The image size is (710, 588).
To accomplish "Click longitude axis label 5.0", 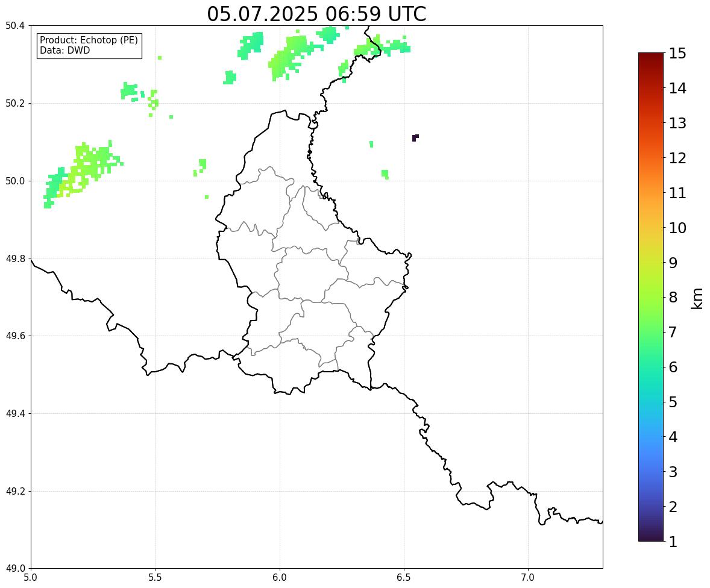I will coord(31,578).
